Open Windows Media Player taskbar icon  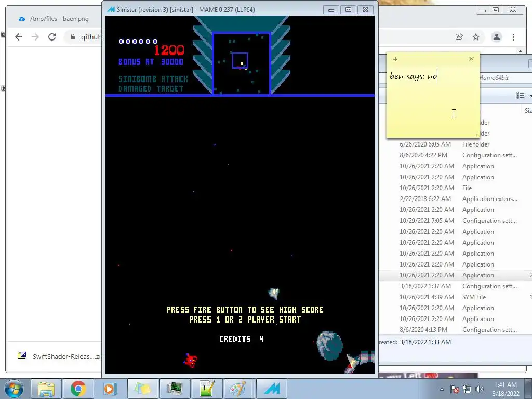110,389
